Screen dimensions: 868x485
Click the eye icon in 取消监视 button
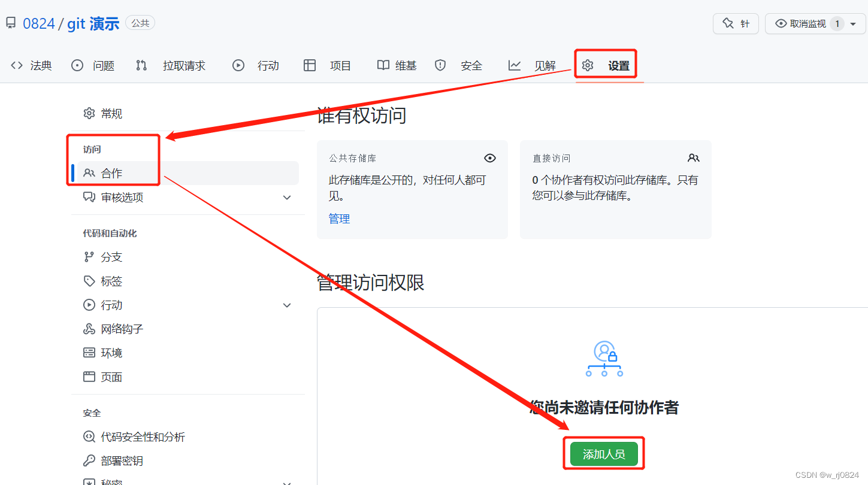781,23
